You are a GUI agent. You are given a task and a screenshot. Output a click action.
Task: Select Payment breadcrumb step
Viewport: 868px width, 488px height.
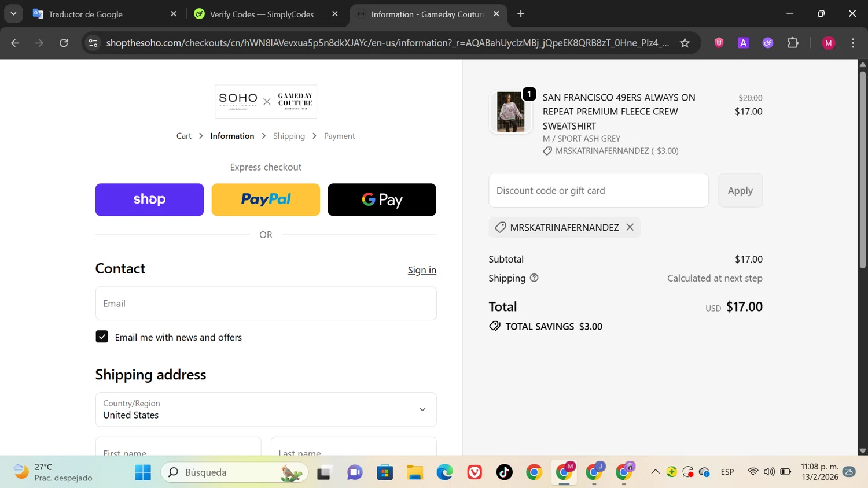tap(340, 136)
